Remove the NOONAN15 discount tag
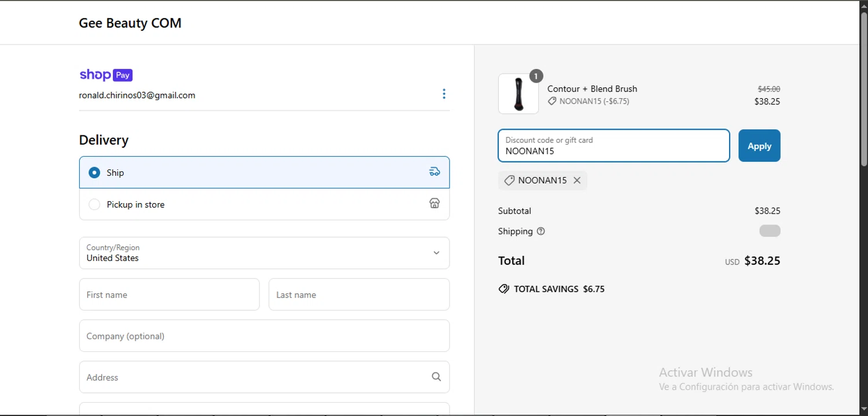This screenshot has height=416, width=868. tap(577, 181)
